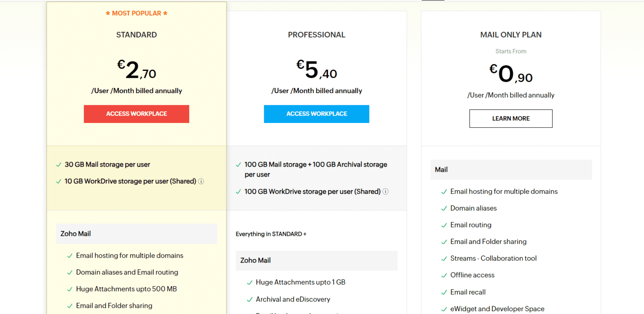Click the info icon beside 100 GB WorkDrive storage

click(386, 191)
